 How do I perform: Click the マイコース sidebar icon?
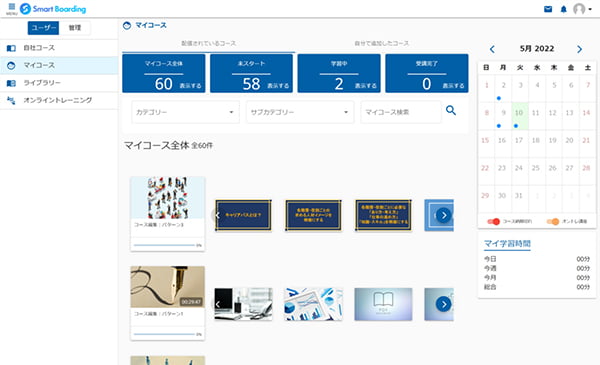point(11,65)
